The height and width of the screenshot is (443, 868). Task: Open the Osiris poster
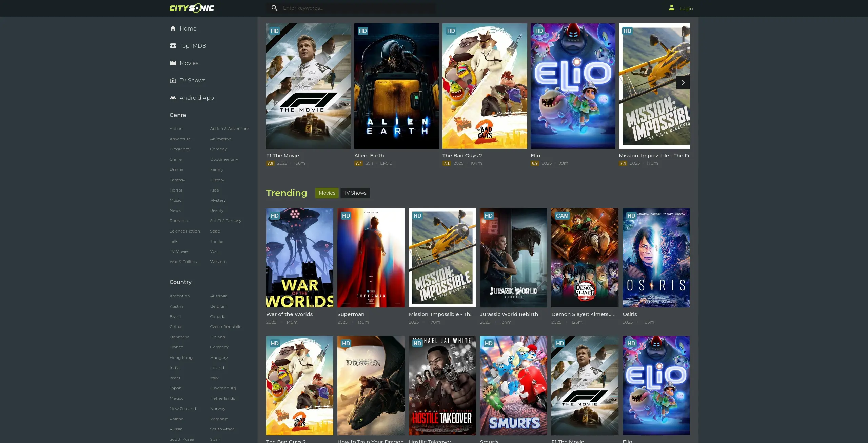click(656, 258)
